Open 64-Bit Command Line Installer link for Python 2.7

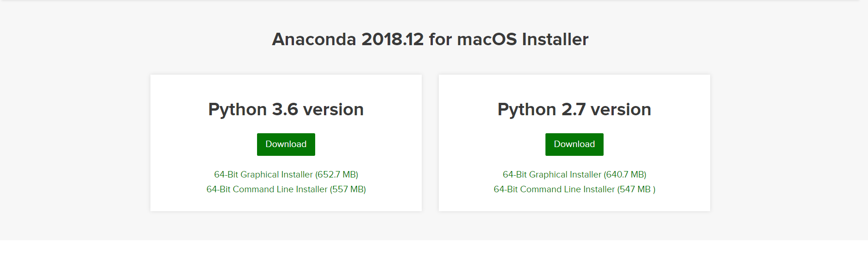[554, 189]
